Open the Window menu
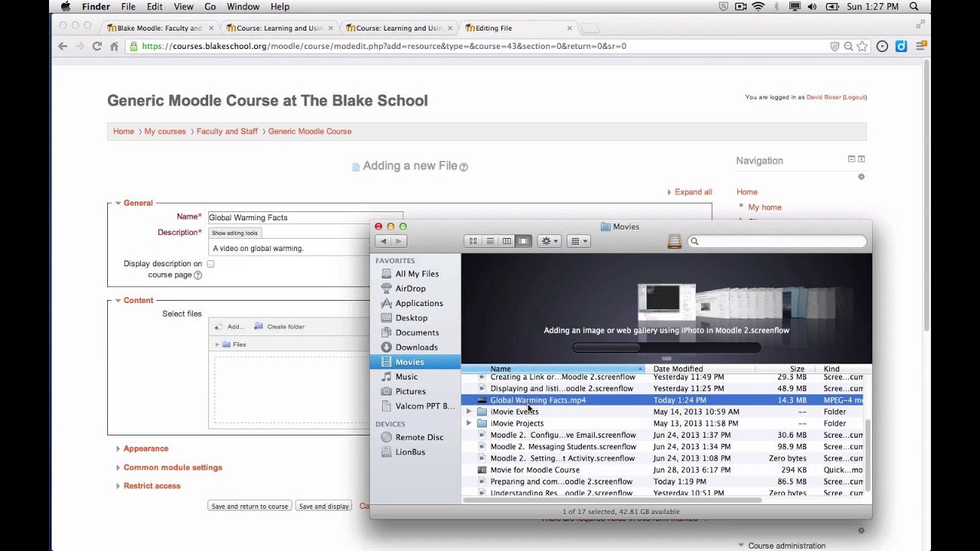This screenshot has height=551, width=980. pos(243,6)
